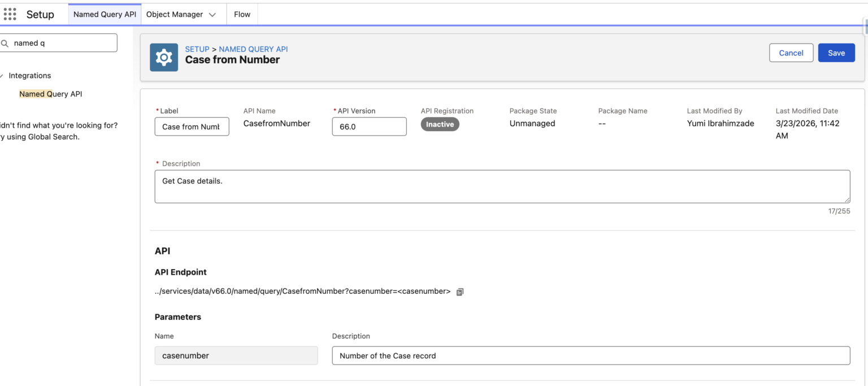Click inside the Description text area

pos(502,187)
